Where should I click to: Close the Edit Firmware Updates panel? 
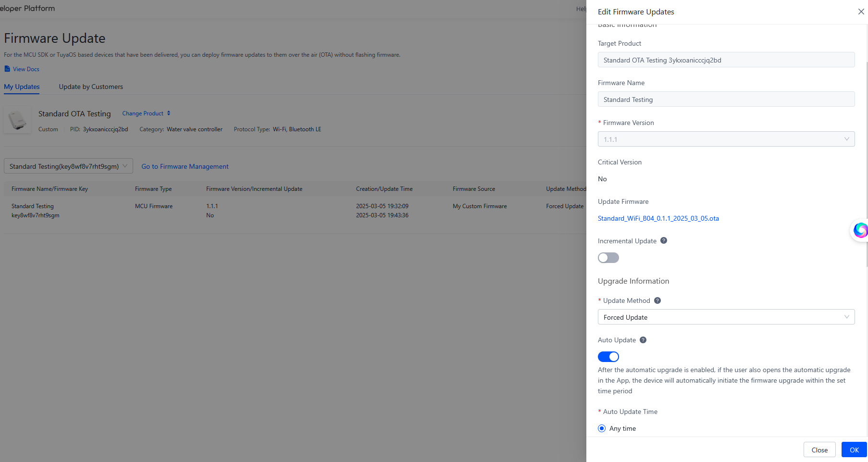(x=861, y=12)
